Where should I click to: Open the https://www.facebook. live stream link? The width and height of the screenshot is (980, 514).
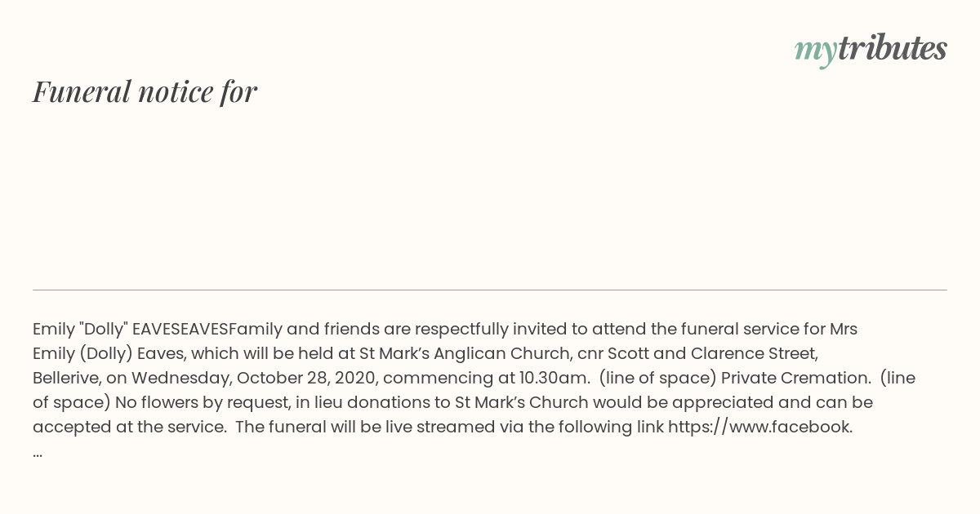[760, 427]
